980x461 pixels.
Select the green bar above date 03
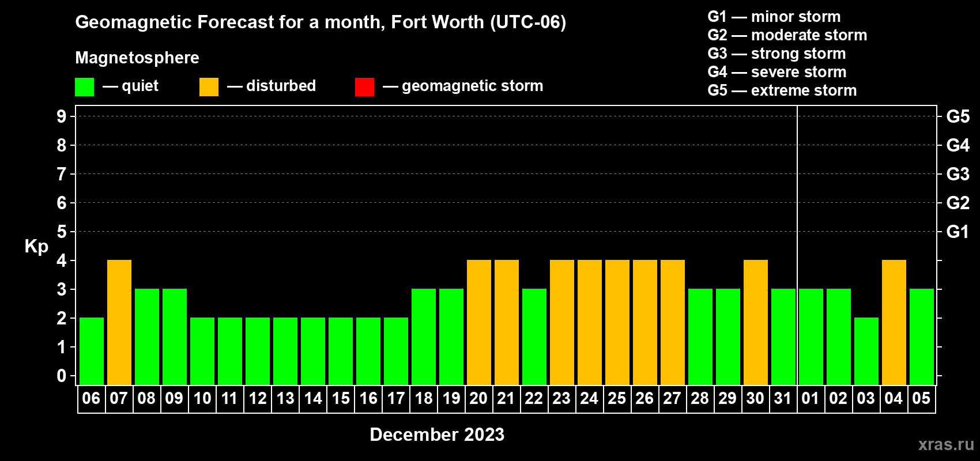pyautogui.click(x=866, y=351)
